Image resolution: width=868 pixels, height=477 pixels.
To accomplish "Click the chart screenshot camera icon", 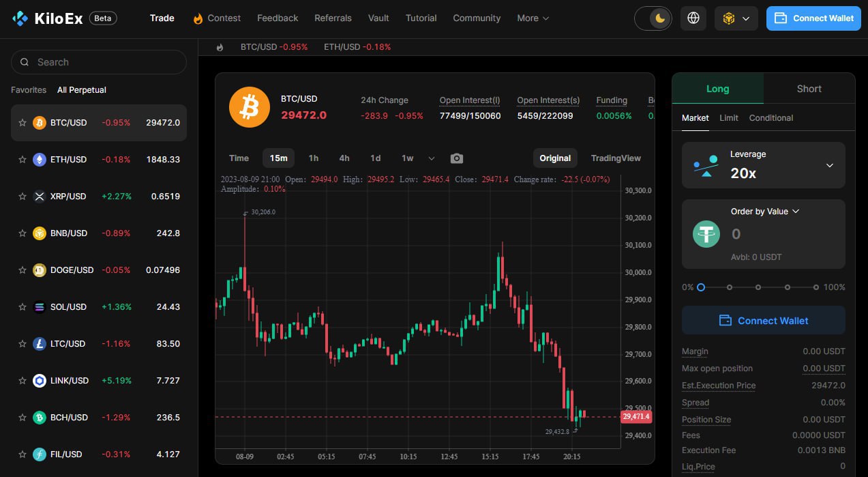I will tap(457, 158).
